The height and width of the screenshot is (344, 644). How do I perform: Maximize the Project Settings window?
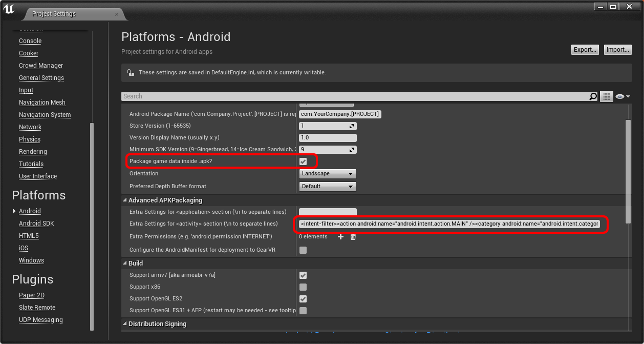(x=614, y=6)
